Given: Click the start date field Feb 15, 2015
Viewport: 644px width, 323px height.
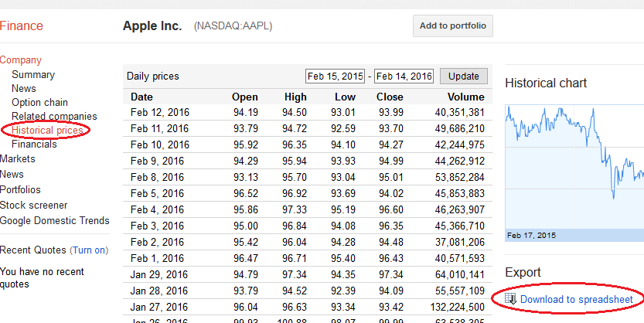Looking at the screenshot, I should tap(336, 76).
